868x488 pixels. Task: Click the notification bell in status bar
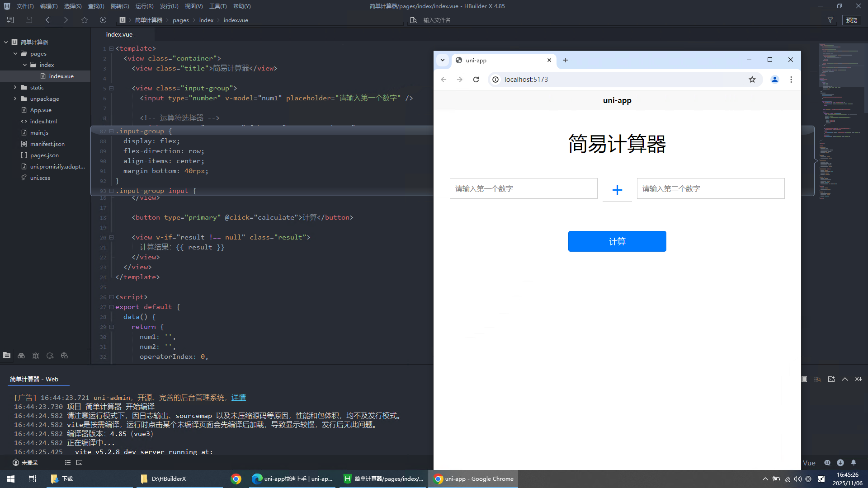(x=854, y=463)
